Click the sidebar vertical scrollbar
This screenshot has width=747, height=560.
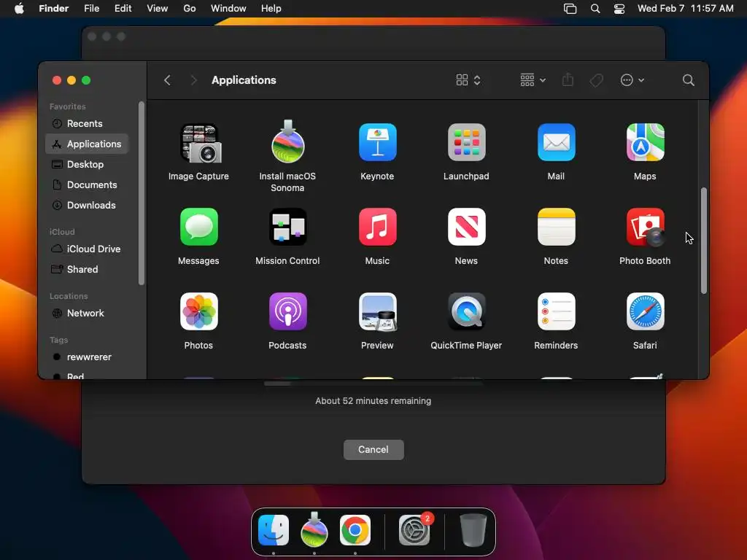(141, 193)
